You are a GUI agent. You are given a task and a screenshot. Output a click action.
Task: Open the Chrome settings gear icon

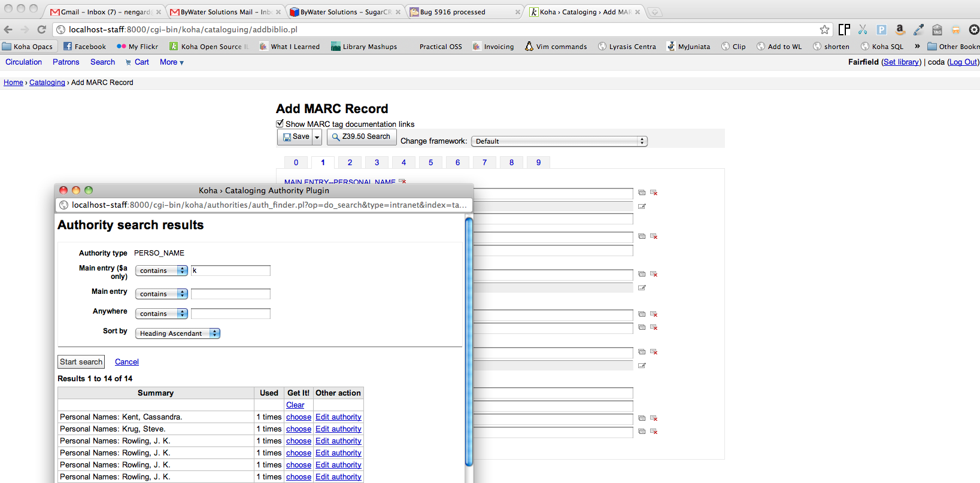[974, 29]
